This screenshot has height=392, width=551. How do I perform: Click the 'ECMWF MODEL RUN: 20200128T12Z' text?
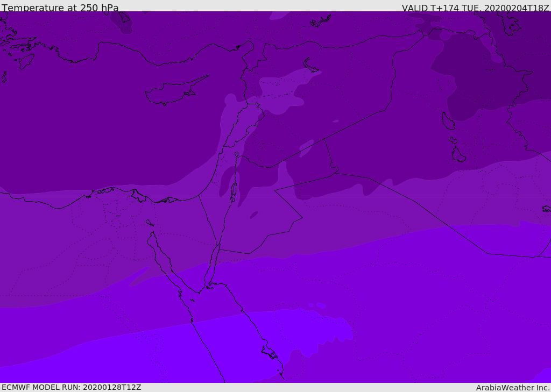point(72,388)
